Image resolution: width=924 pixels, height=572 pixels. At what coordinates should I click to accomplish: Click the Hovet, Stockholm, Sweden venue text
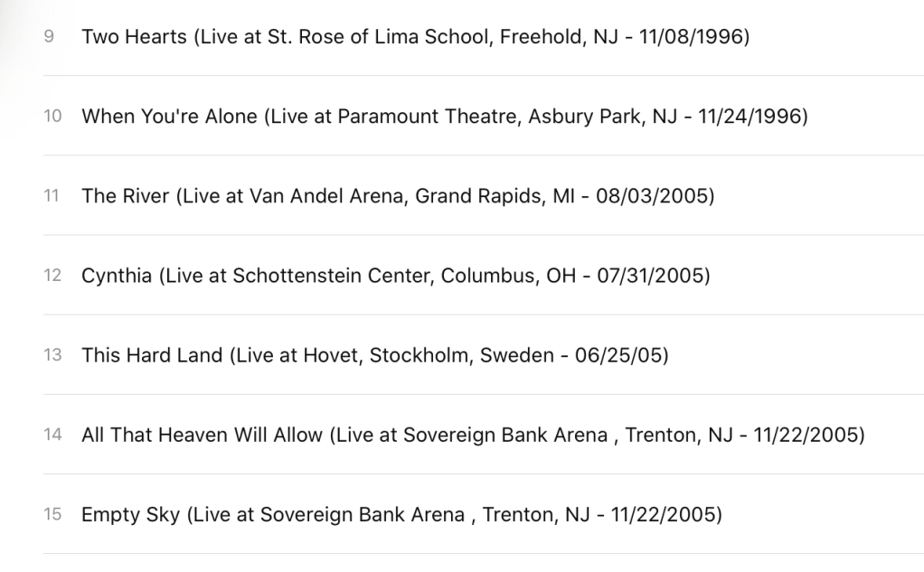click(x=426, y=355)
